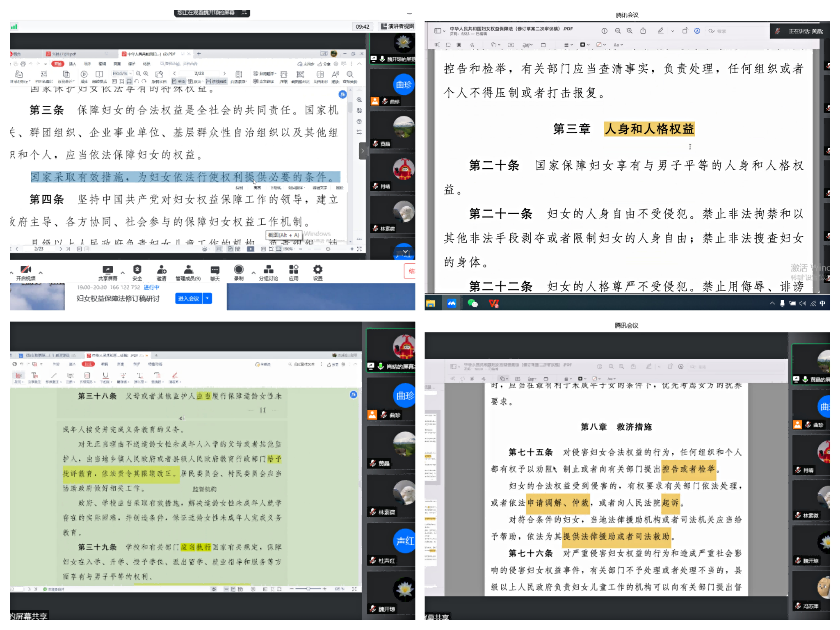
Task: Select the 插入 ribbon tab
Action: click(72, 64)
